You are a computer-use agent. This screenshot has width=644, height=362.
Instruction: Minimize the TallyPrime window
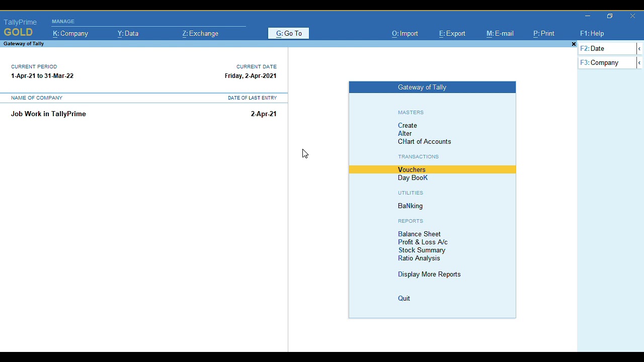(x=588, y=16)
